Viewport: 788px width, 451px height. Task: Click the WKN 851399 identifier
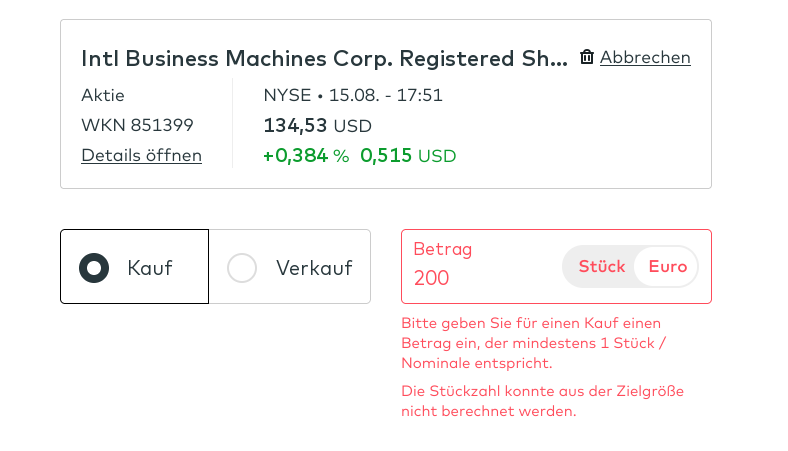(137, 125)
